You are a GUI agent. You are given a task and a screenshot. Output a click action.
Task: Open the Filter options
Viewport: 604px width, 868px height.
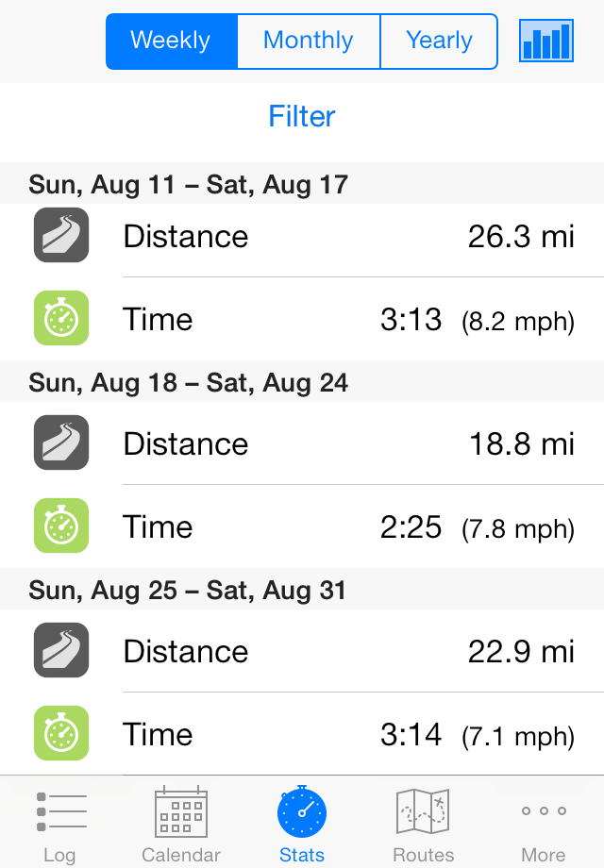coord(302,116)
